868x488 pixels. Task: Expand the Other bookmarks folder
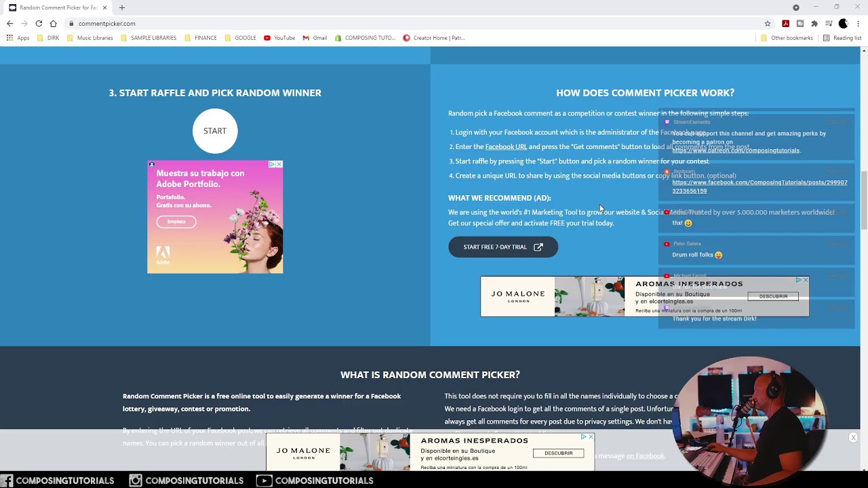(787, 38)
